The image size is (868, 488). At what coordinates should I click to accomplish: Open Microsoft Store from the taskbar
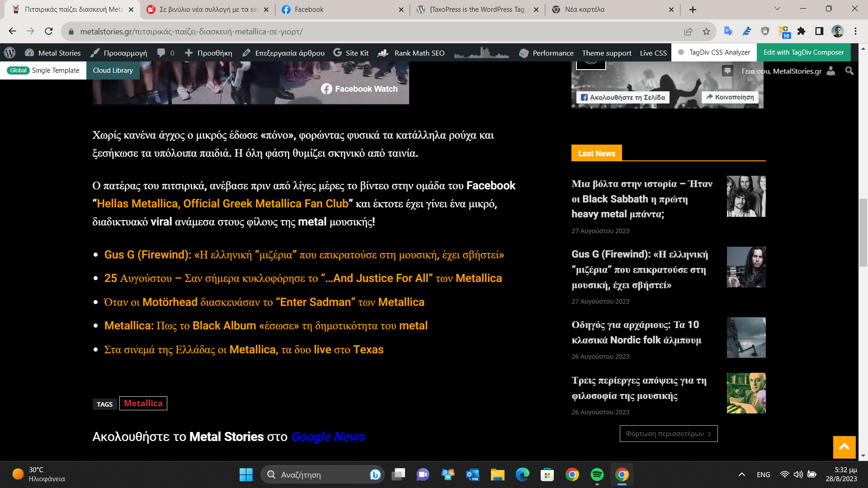(x=547, y=474)
